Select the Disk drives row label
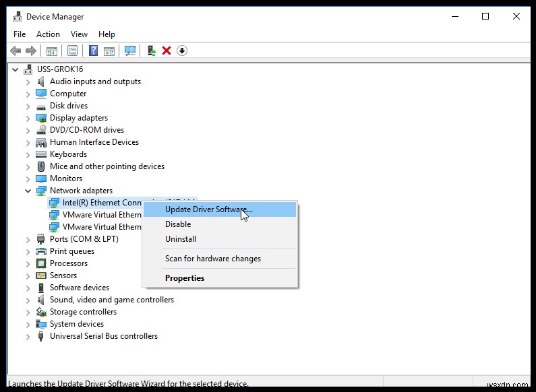This screenshot has height=392, width=536. (x=69, y=106)
